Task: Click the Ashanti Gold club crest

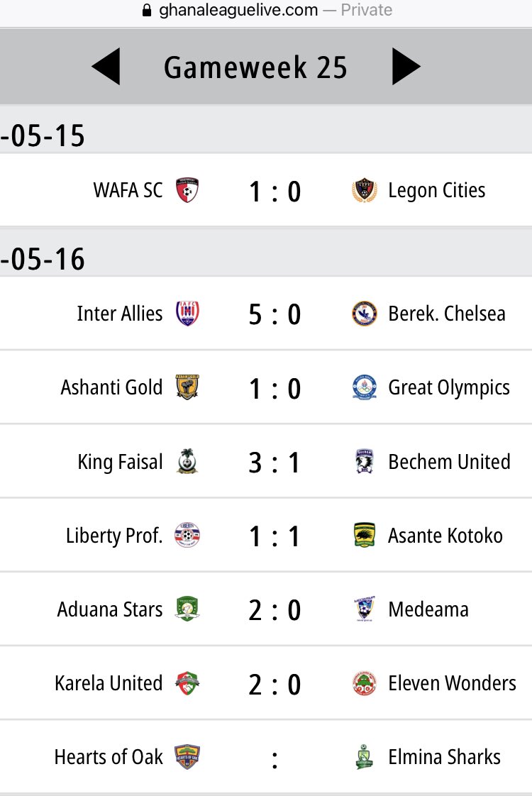Action: 187,387
